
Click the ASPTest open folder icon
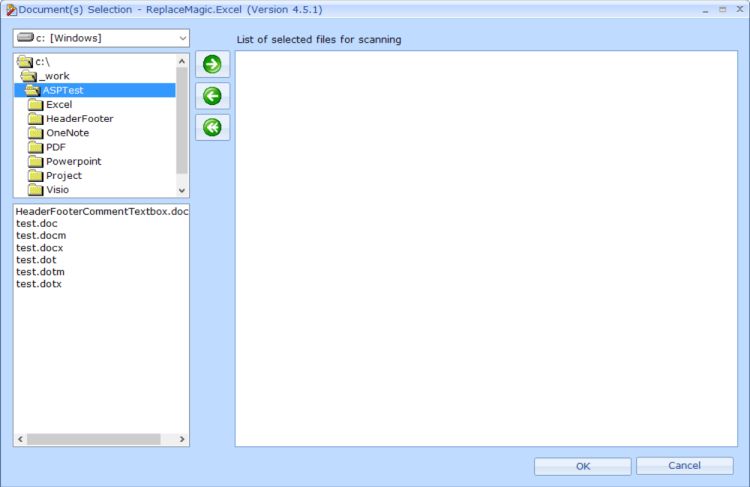pos(32,90)
